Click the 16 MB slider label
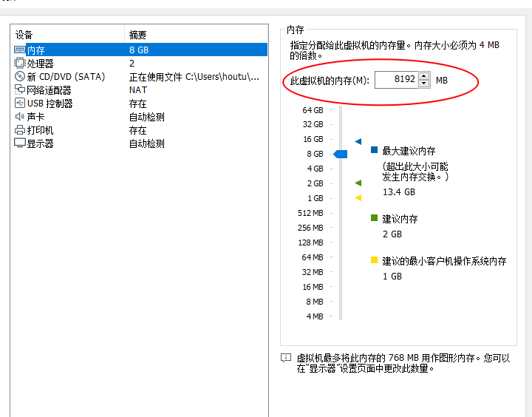The width and height of the screenshot is (532, 417). click(x=313, y=287)
